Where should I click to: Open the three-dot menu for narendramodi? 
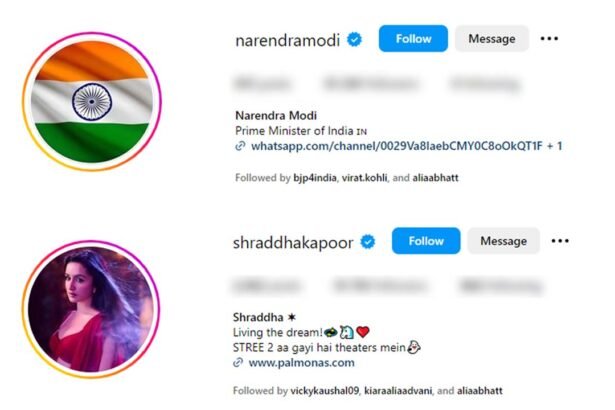click(x=549, y=38)
